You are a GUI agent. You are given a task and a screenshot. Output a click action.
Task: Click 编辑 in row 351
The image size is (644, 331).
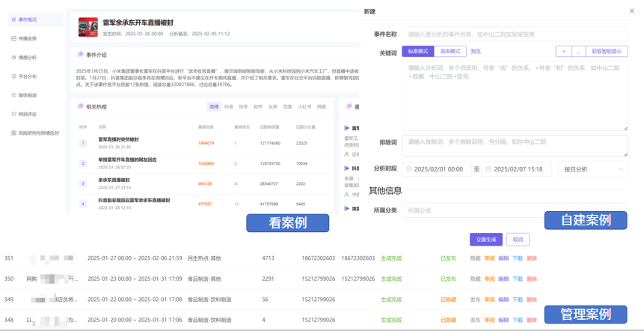pos(503,258)
